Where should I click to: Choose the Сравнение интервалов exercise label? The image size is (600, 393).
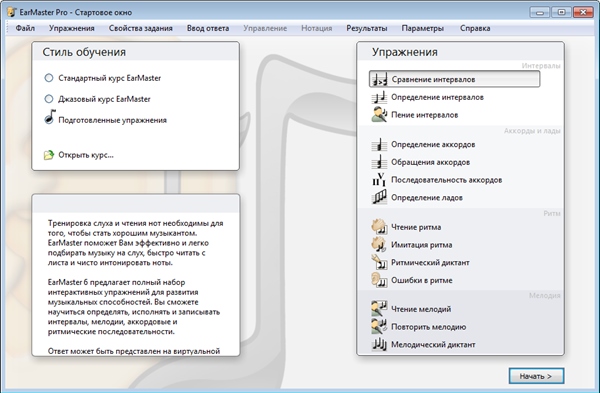433,80
